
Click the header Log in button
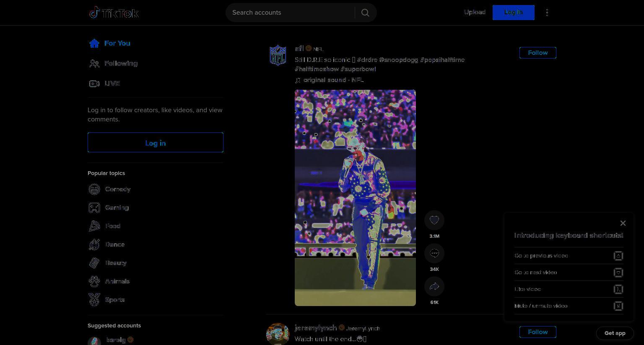point(514,13)
